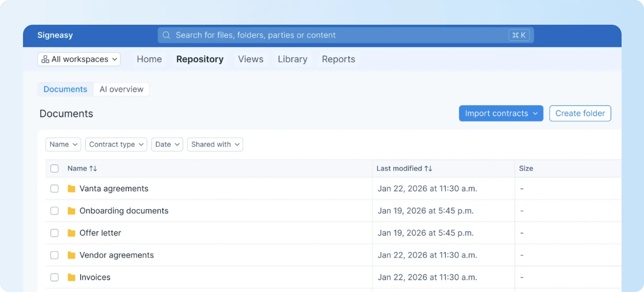
Task: Click Offer letter's last modified date
Action: [426, 233]
